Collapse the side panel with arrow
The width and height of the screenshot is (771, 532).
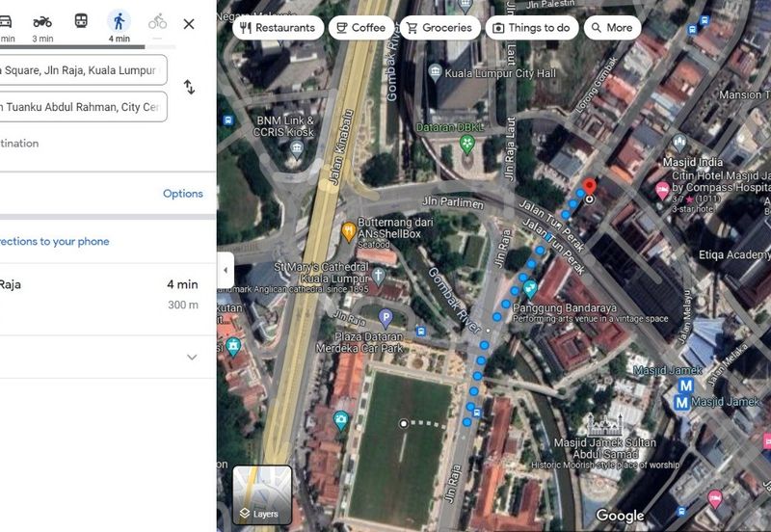225,271
